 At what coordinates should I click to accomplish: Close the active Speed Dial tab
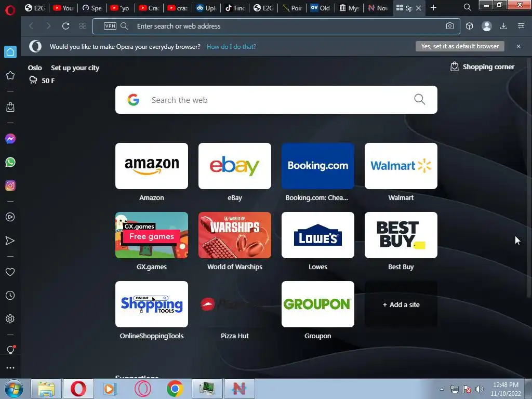coord(419,8)
